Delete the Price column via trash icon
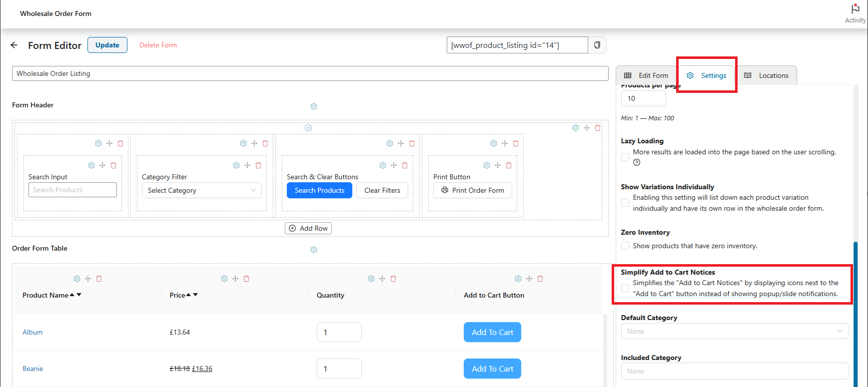 click(246, 279)
